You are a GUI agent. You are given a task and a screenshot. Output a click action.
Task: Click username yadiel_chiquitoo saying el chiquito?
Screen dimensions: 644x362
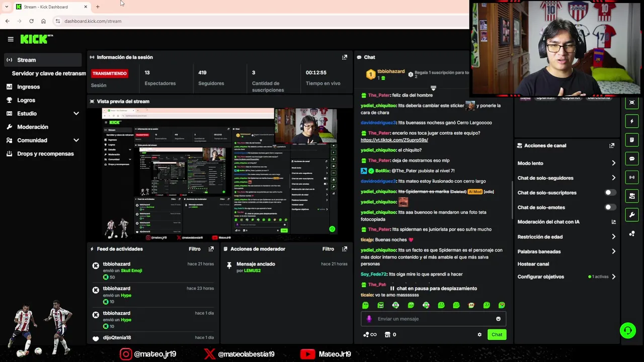point(378,150)
